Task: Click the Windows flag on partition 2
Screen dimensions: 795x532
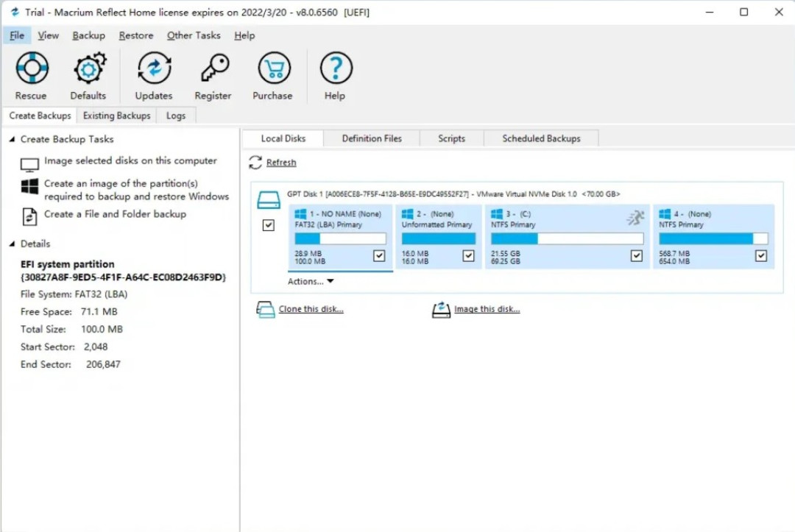Action: click(x=407, y=214)
